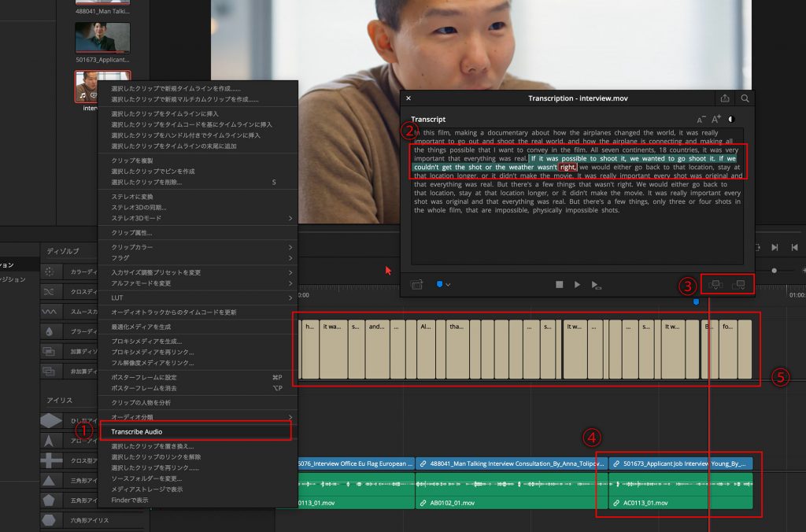Select the 五角形アイリス pentagon transition icon
This screenshot has height=532, width=806.
pyautogui.click(x=49, y=501)
